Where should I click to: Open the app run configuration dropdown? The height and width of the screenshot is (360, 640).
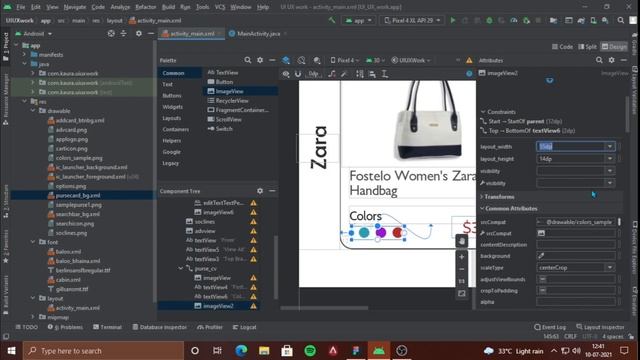[359, 20]
